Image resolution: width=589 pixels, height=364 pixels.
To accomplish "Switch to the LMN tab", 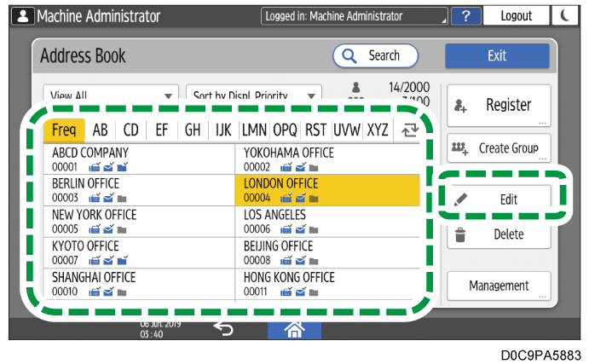I will [254, 130].
